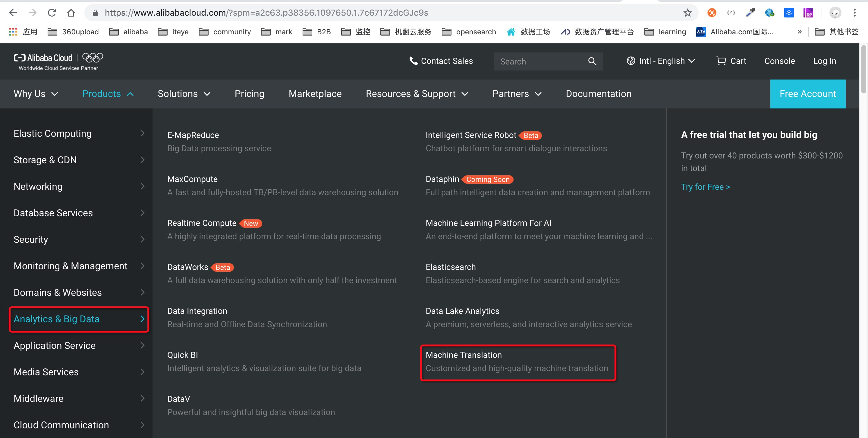This screenshot has height=438, width=868.
Task: Click the eyedropper extension icon
Action: click(x=750, y=13)
